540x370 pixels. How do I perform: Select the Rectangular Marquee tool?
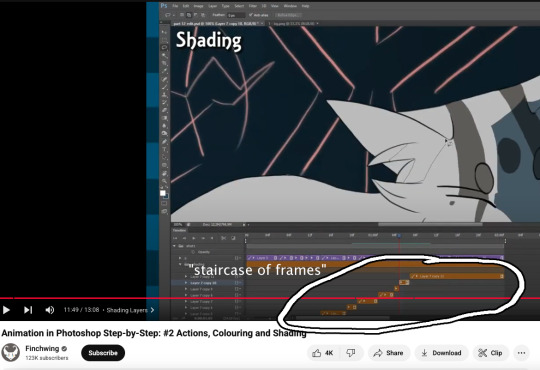pyautogui.click(x=165, y=40)
